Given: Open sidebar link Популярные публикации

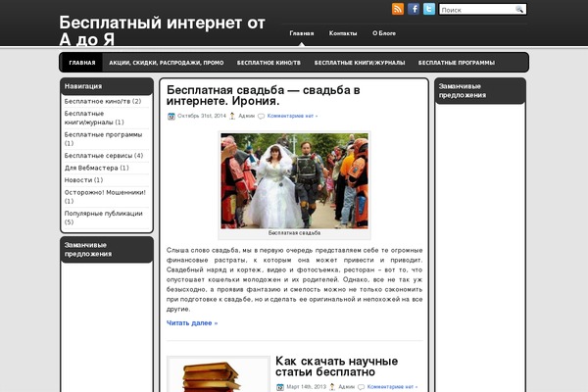Looking at the screenshot, I should [x=104, y=214].
